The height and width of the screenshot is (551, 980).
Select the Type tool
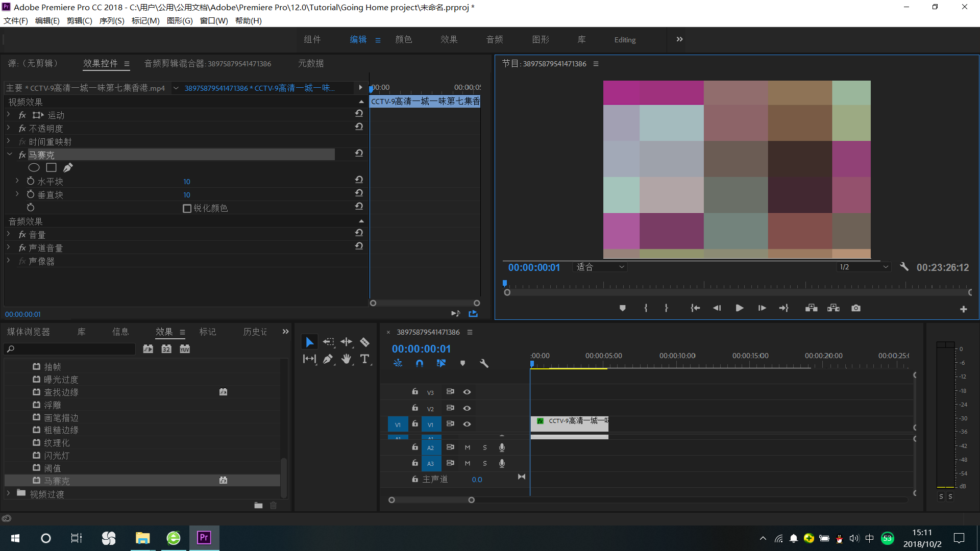coord(364,359)
